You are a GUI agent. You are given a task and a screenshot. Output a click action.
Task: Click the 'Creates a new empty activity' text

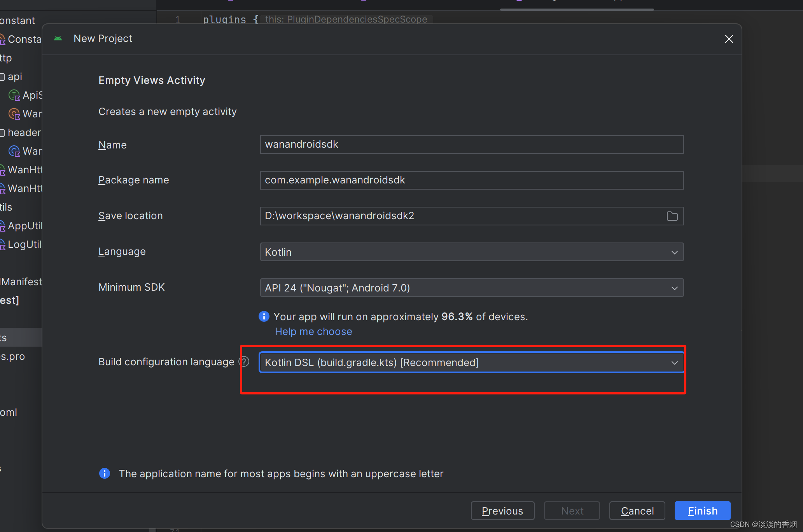(x=168, y=112)
